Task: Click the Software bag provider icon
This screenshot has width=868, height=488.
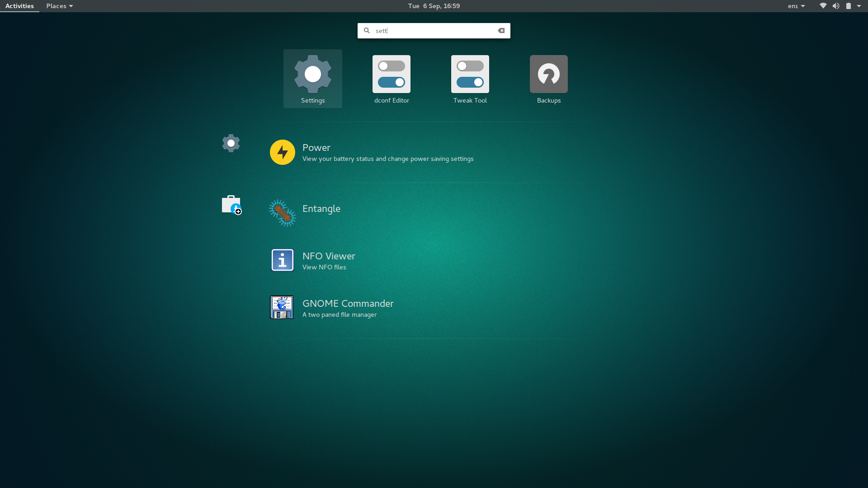Action: click(x=232, y=205)
